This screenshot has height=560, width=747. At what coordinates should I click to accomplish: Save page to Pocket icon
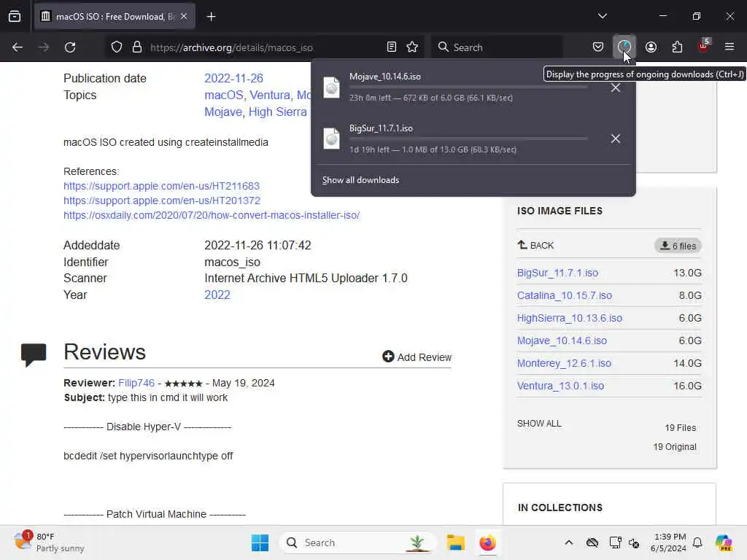tap(598, 47)
